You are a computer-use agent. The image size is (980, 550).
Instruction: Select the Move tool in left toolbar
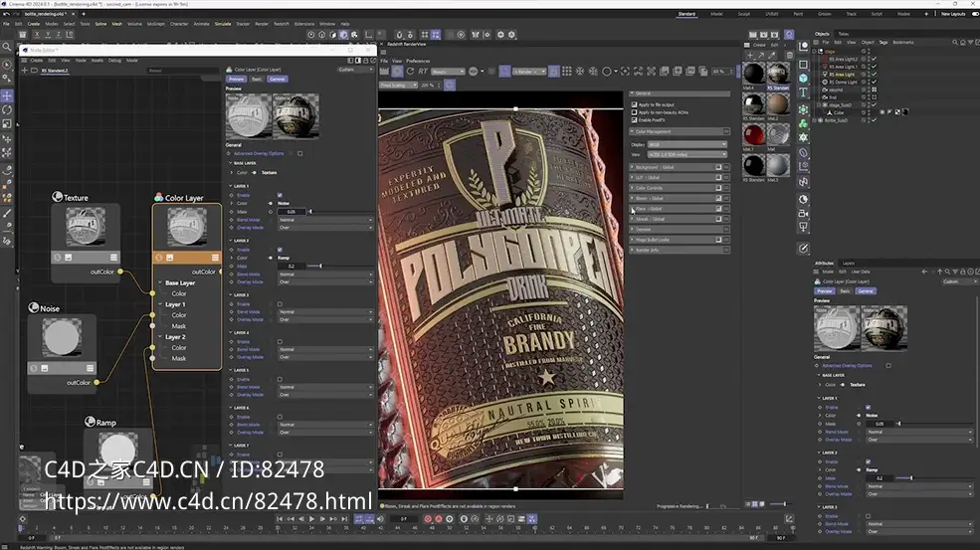(x=7, y=95)
